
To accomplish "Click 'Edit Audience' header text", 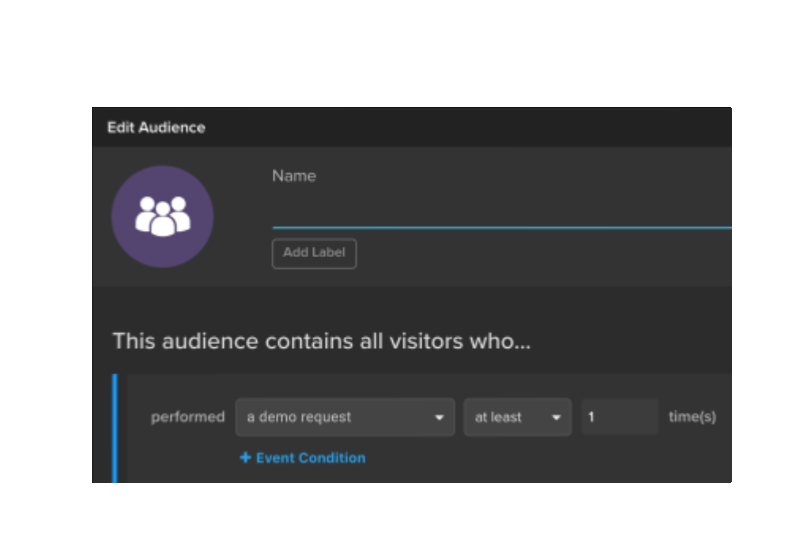I will 156,128.
